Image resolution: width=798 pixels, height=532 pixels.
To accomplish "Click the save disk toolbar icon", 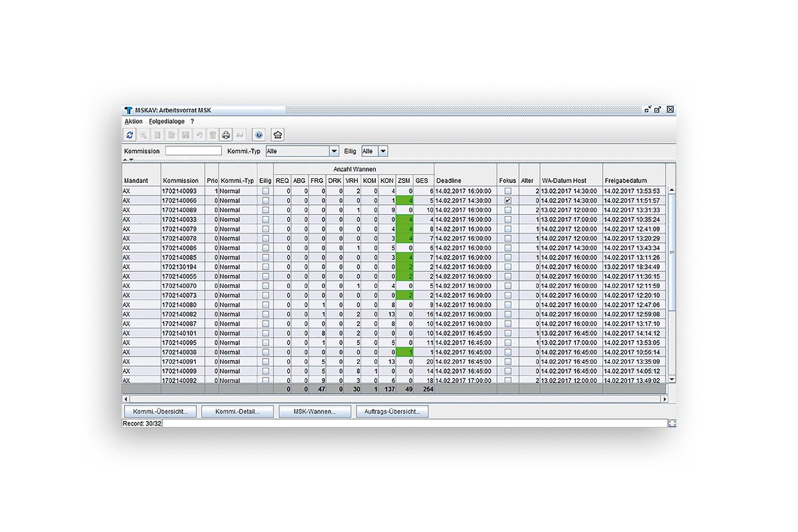I will (x=186, y=135).
